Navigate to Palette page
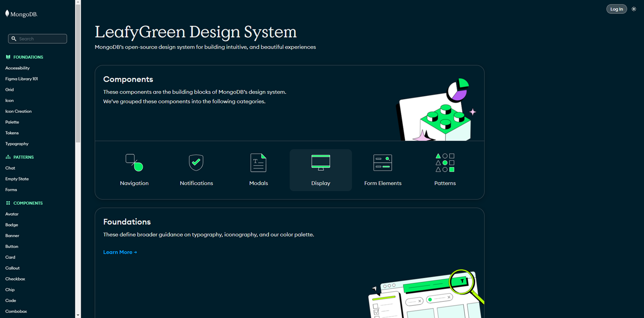 click(12, 122)
